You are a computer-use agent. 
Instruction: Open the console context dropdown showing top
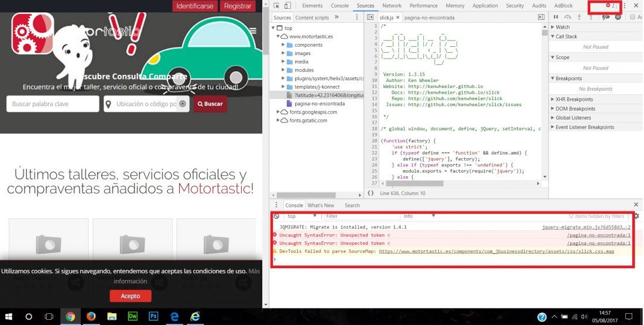pos(302,216)
